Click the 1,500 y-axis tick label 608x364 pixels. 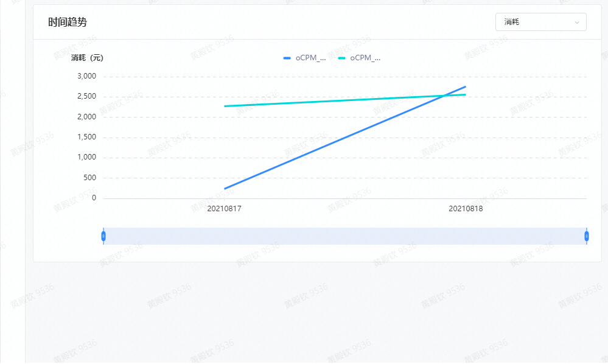(x=87, y=137)
